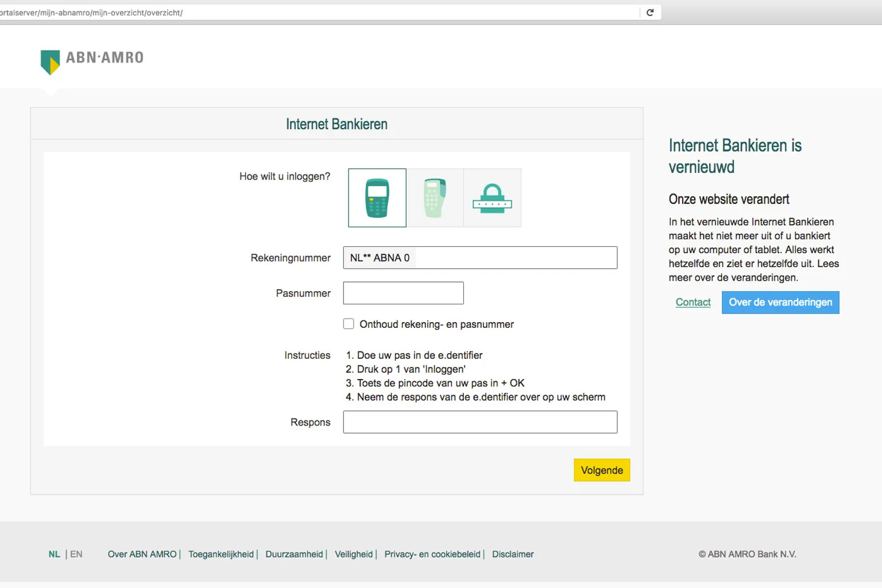Image resolution: width=882 pixels, height=588 pixels.
Task: Focus the Pasnummer input box
Action: pyautogui.click(x=403, y=293)
